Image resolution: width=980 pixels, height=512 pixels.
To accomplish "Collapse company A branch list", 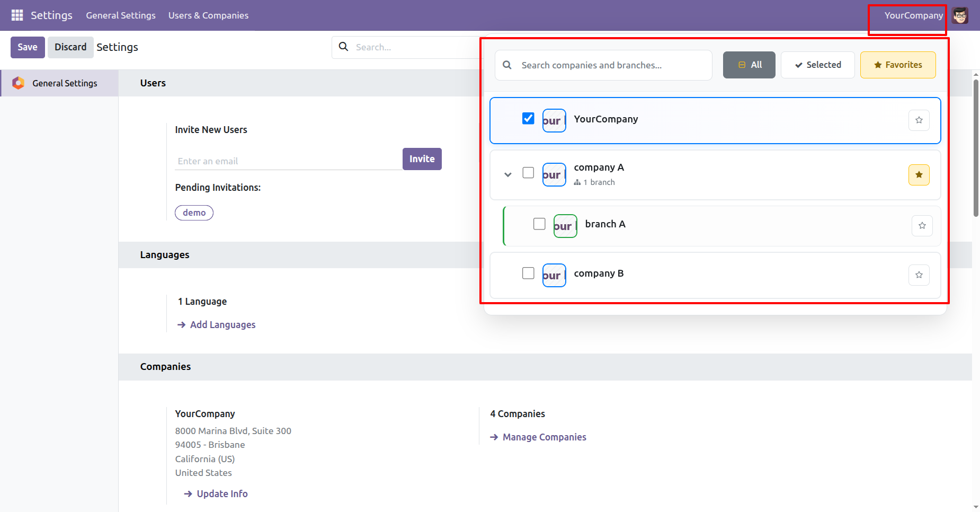I will (508, 174).
